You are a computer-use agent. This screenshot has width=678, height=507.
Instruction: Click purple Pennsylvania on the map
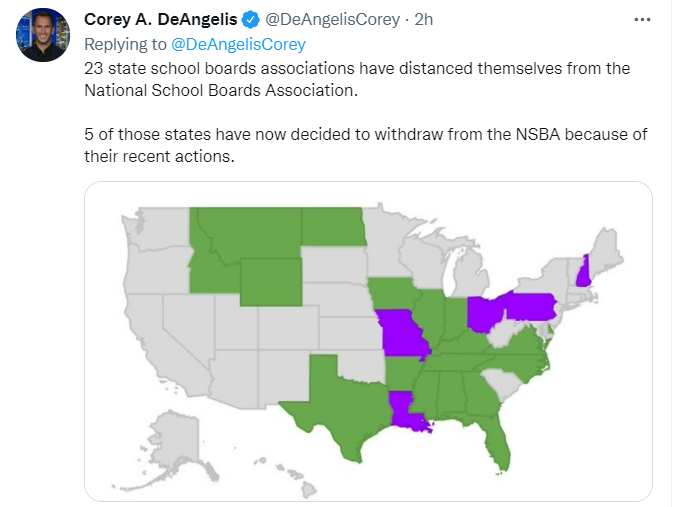531,306
